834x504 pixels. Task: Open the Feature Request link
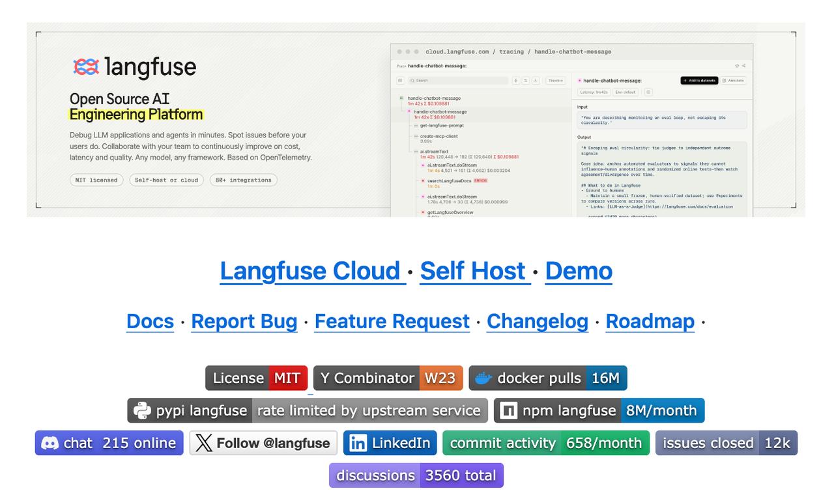(392, 321)
